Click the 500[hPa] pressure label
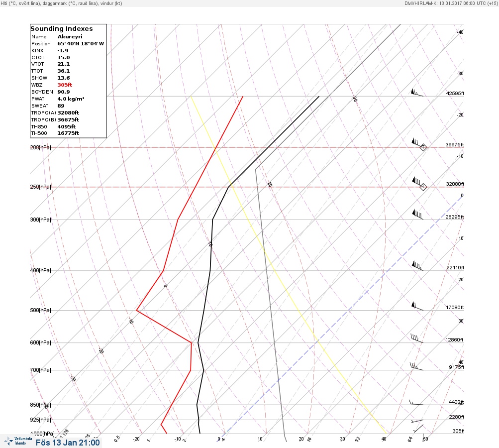The height and width of the screenshot is (448, 499). pos(40,310)
